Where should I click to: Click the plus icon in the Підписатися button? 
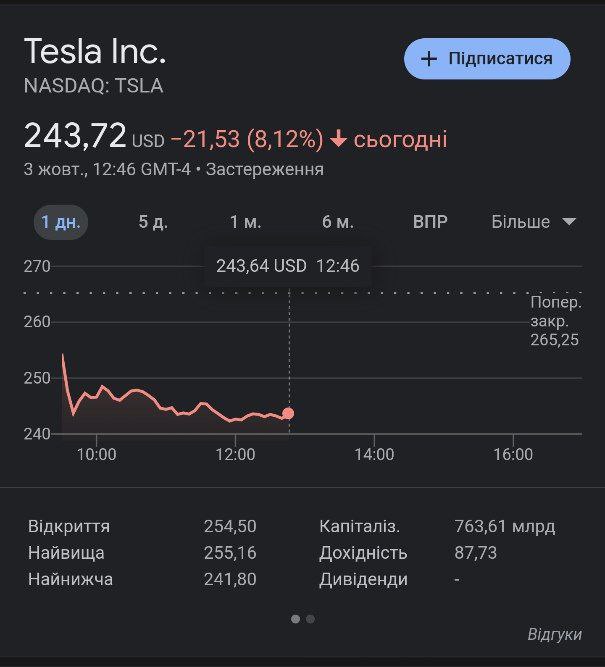tap(429, 59)
